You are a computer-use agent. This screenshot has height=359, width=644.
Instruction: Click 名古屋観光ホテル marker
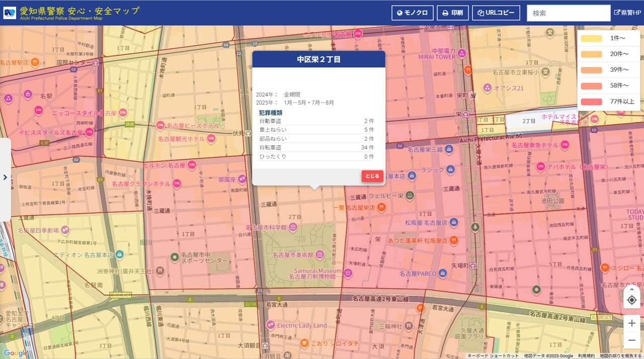click(x=211, y=139)
